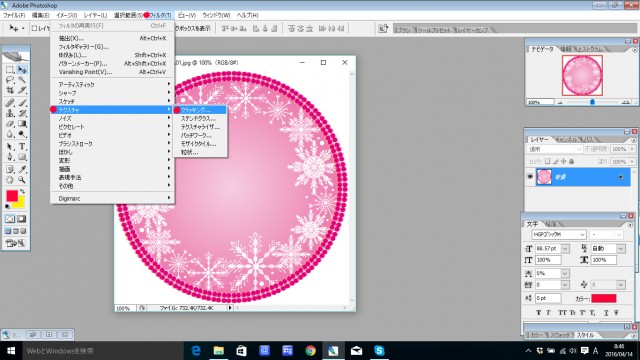Screen dimensions: 640x360
Task: Open the font size 88.57 pt dropdown
Action: point(565,248)
